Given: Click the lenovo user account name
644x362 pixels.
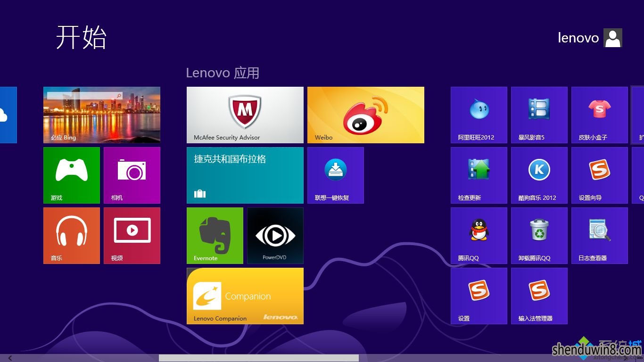Looking at the screenshot, I should 578,38.
